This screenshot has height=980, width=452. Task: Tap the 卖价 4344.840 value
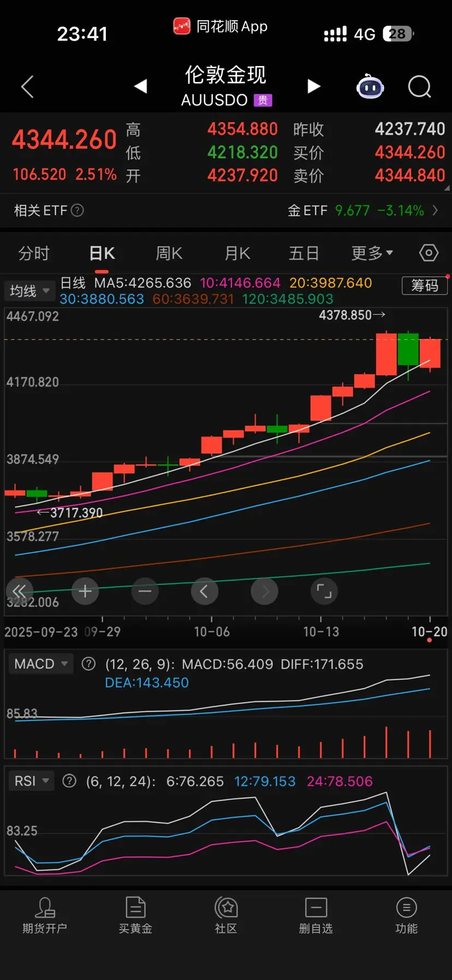[x=410, y=175]
